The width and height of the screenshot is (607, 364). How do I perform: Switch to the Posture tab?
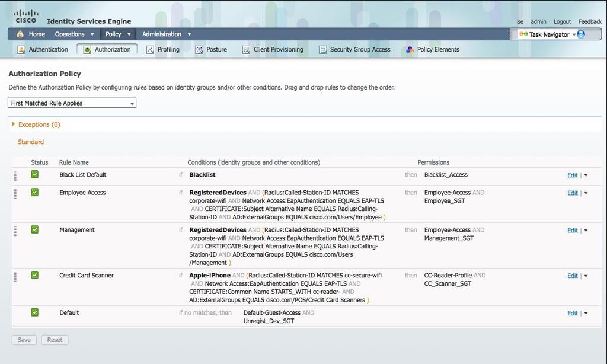[x=217, y=50]
